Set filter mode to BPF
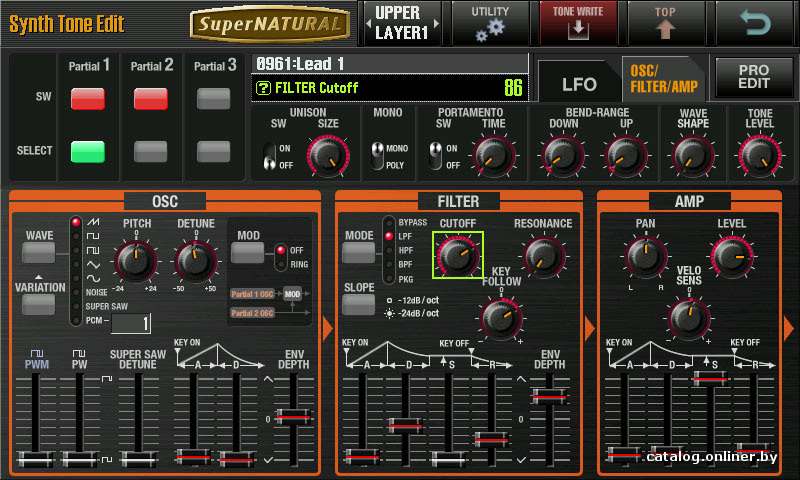 pyautogui.click(x=389, y=264)
